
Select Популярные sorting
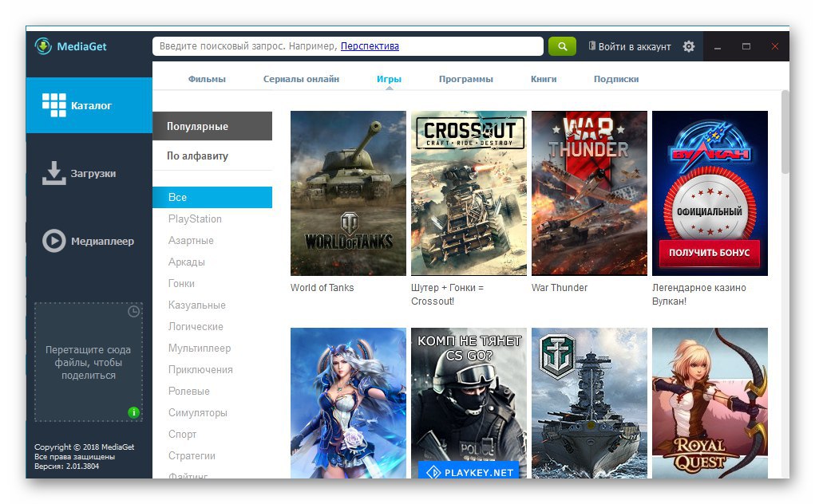(x=212, y=126)
